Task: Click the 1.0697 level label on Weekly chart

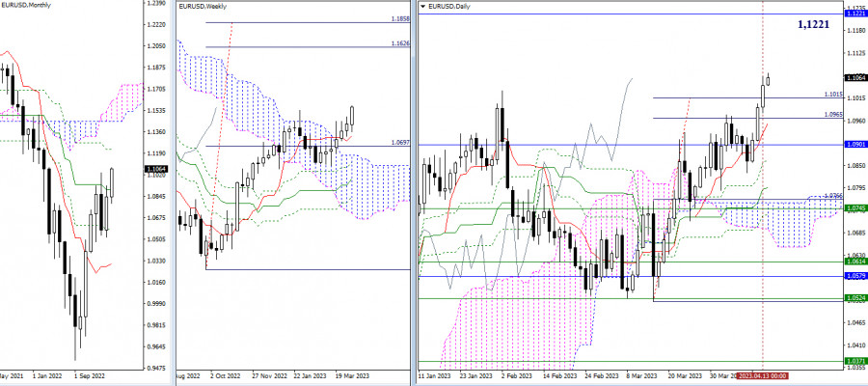Action: (x=401, y=142)
